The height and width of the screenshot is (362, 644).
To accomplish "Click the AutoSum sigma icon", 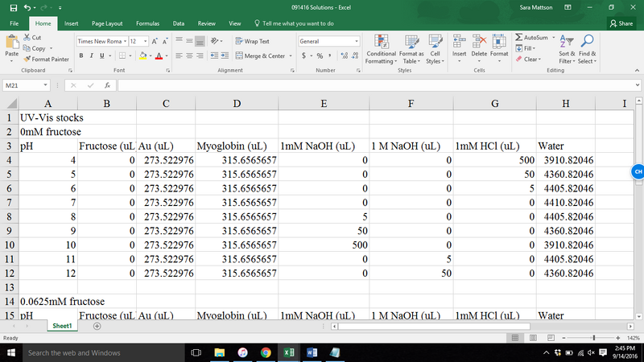I will 518,37.
